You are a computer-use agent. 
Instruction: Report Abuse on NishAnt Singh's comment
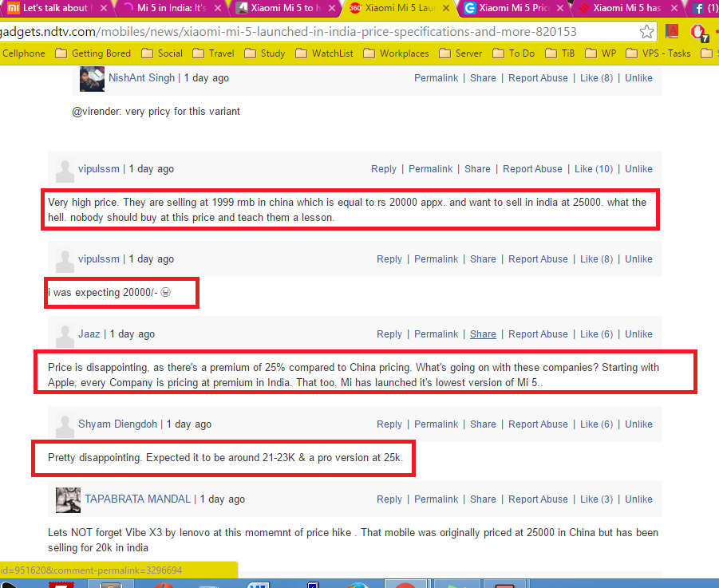[x=538, y=78]
